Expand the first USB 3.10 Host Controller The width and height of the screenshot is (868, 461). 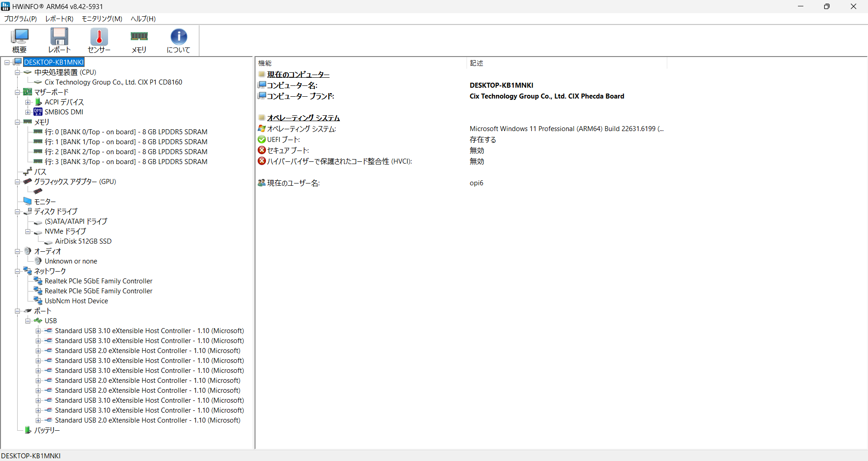pyautogui.click(x=38, y=331)
